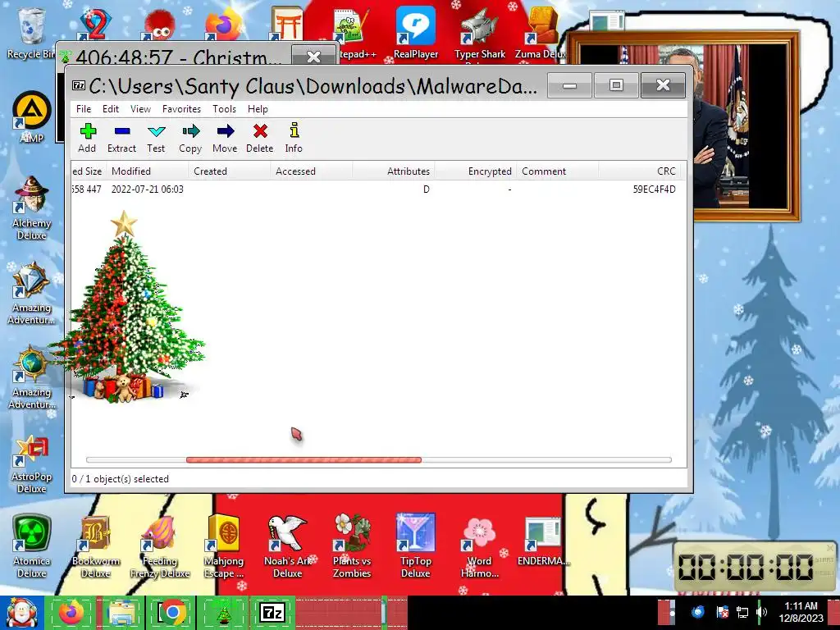
Task: Open the RealPlayer desktop shortcut
Action: (416, 32)
